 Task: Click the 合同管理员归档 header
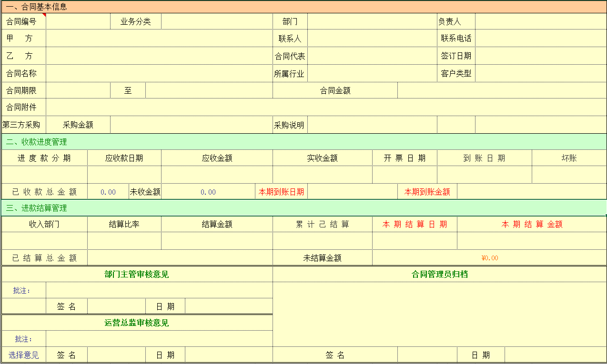tap(440, 274)
